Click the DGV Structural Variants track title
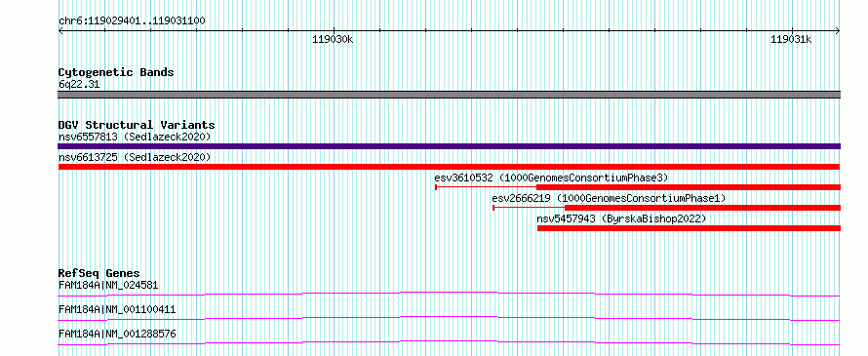Viewport: 868px width, 356px height. [x=137, y=125]
